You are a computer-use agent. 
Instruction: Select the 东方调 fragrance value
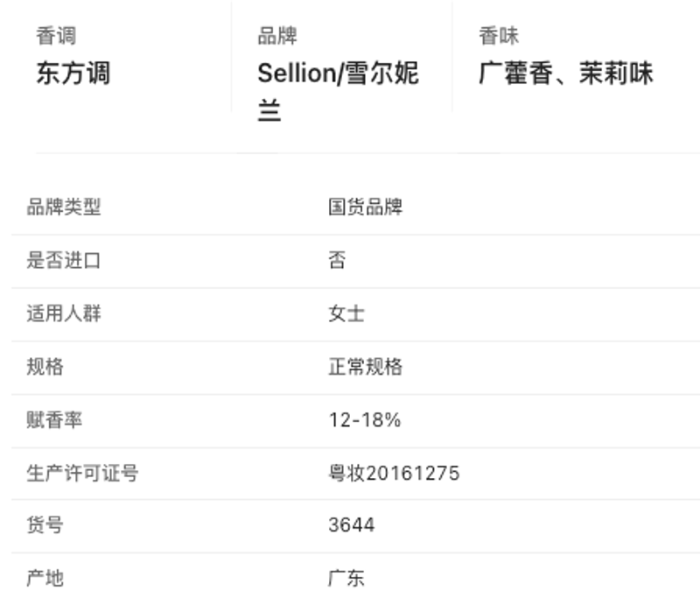73,73
